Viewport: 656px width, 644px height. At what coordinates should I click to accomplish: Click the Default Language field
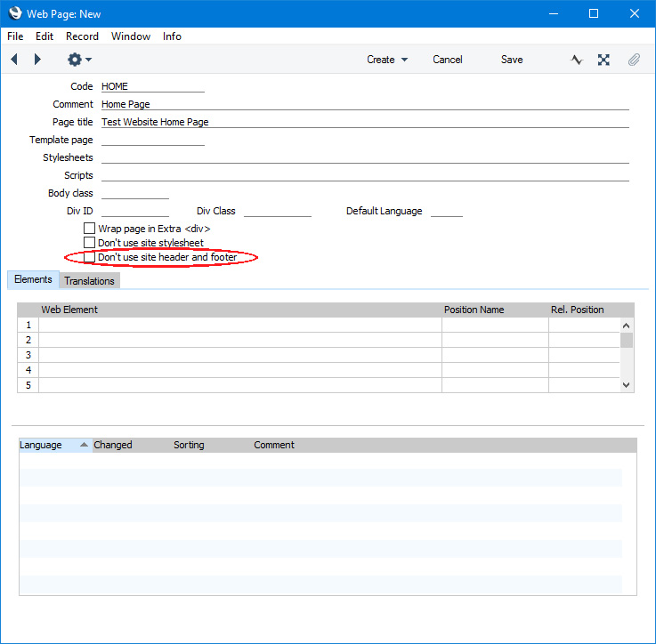click(x=447, y=211)
